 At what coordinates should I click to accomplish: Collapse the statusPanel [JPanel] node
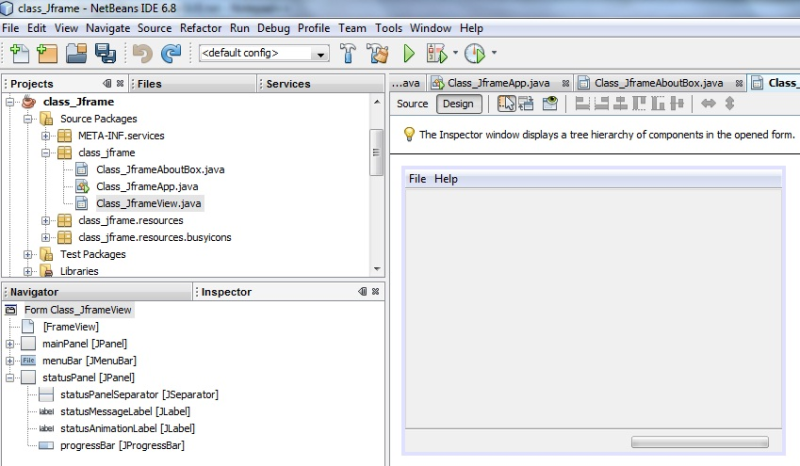coord(10,378)
